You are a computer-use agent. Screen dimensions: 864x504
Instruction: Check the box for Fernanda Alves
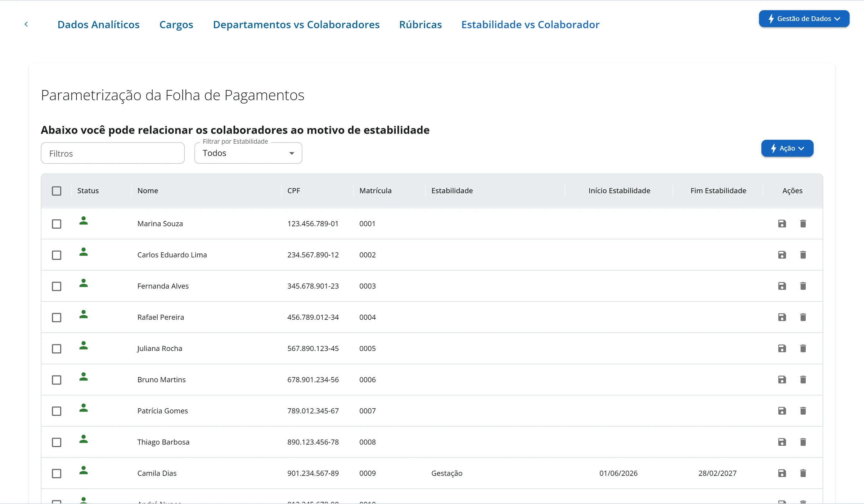tap(57, 286)
